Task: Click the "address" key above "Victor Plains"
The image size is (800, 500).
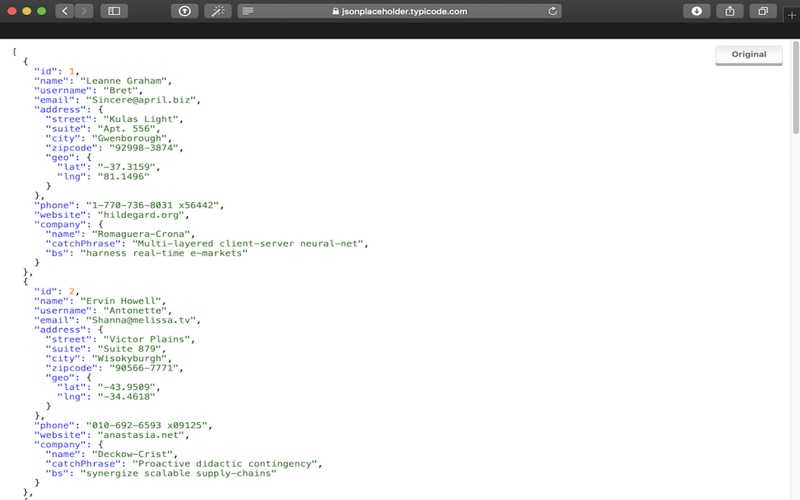Action: click(x=60, y=330)
